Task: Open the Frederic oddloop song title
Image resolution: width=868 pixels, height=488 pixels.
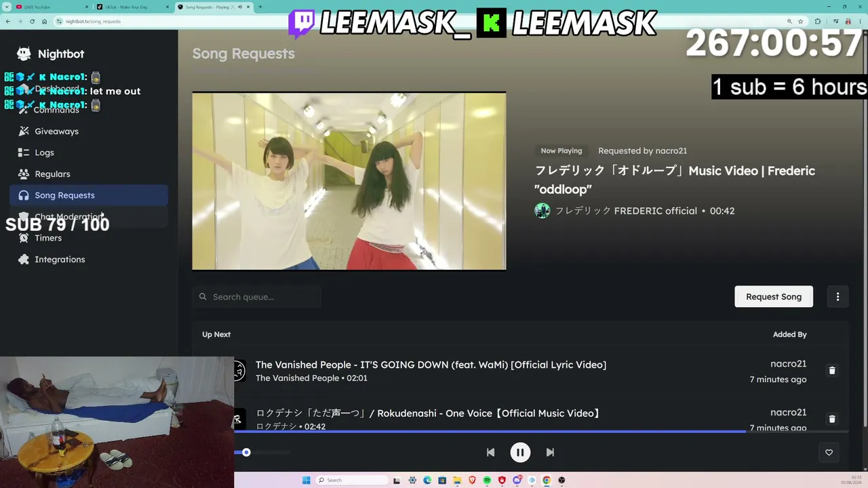Action: pyautogui.click(x=675, y=180)
